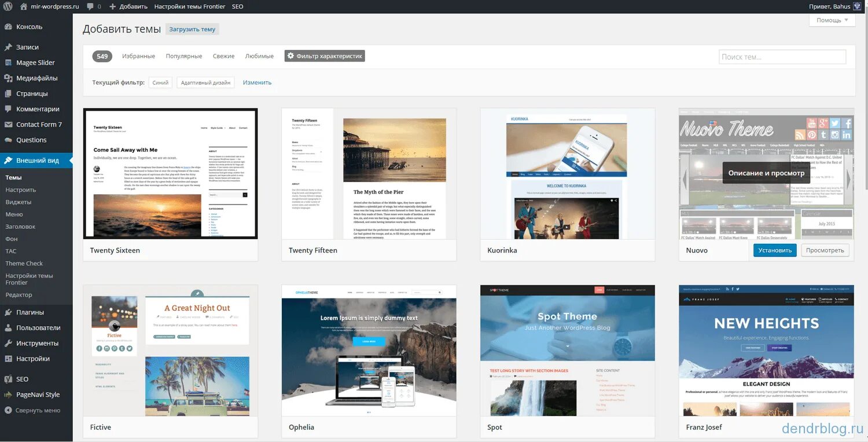Open the Franz Josef theme thumbnail
The height and width of the screenshot is (442, 868).
[x=766, y=350]
